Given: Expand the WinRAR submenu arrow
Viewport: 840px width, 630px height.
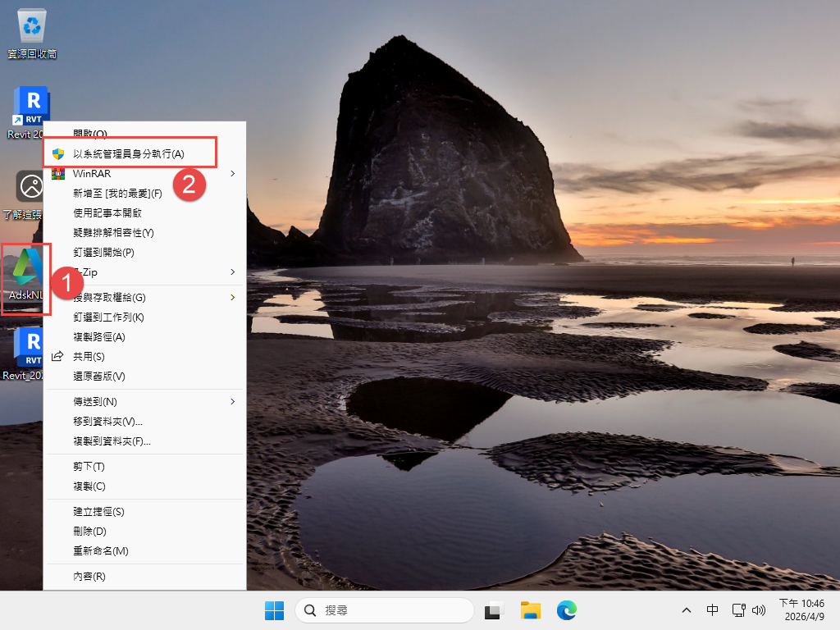Looking at the screenshot, I should coord(232,174).
